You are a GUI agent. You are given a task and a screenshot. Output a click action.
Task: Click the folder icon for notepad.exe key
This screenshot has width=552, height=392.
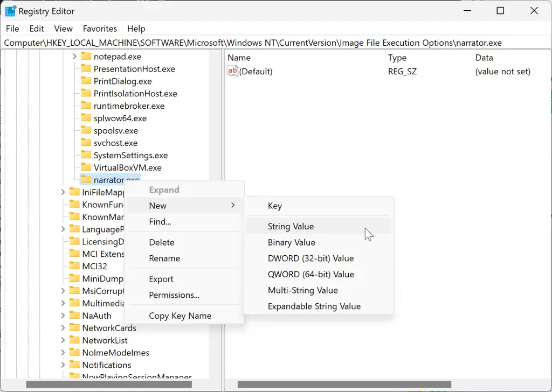[86, 56]
